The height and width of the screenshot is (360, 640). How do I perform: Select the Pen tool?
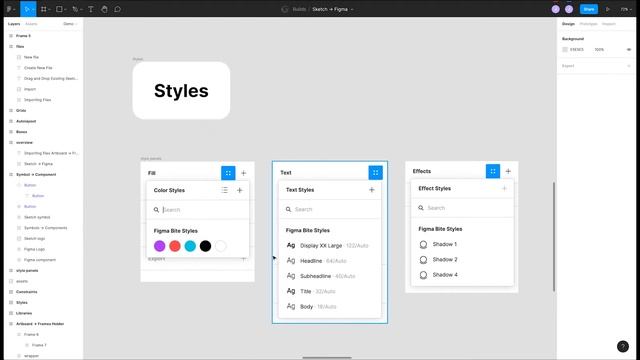[x=76, y=9]
